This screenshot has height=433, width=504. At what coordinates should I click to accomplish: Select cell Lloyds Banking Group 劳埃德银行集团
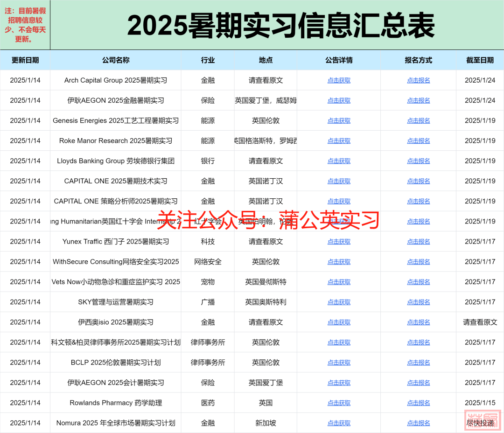pos(116,161)
